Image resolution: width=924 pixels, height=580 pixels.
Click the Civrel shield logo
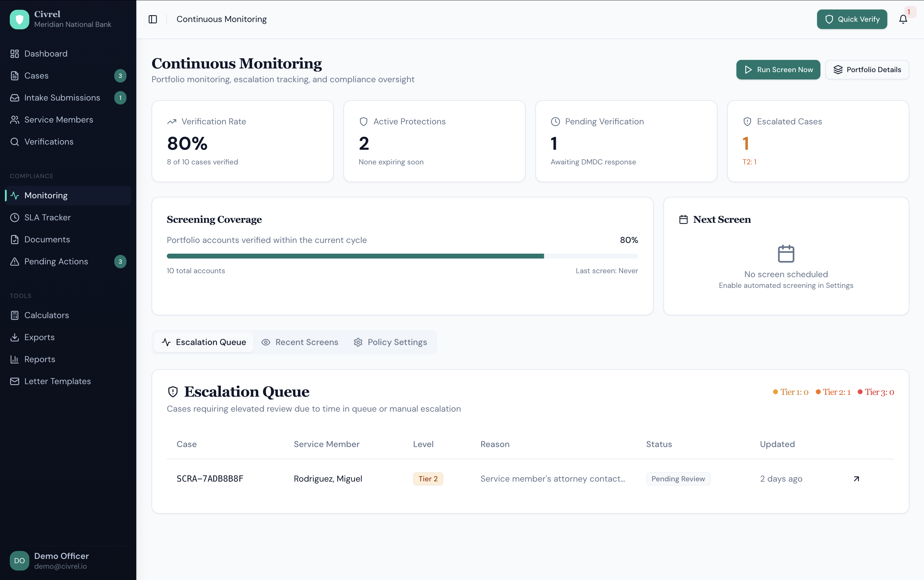point(19,19)
